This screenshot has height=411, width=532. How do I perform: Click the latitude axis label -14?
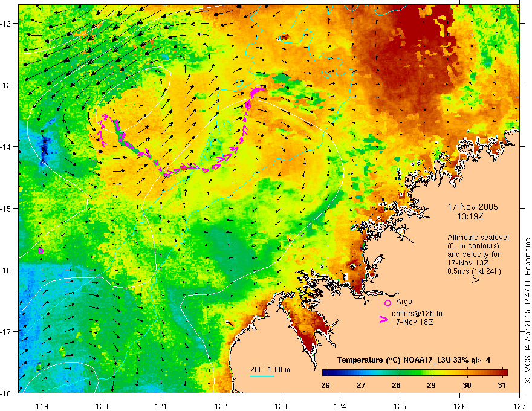(7, 147)
